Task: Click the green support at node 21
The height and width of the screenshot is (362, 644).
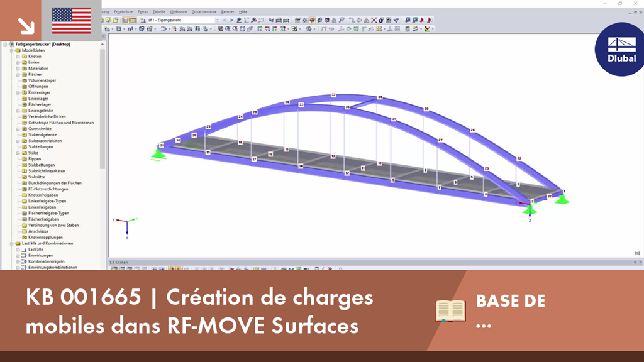Action: tap(158, 154)
